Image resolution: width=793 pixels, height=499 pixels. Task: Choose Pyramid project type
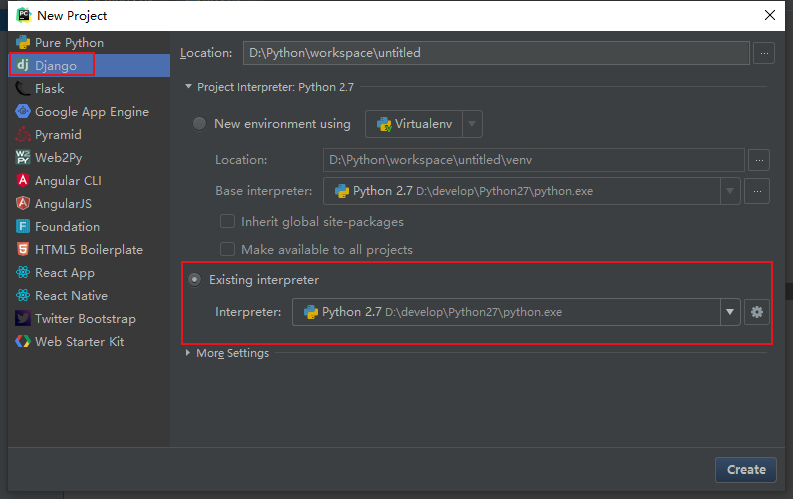tap(89, 134)
